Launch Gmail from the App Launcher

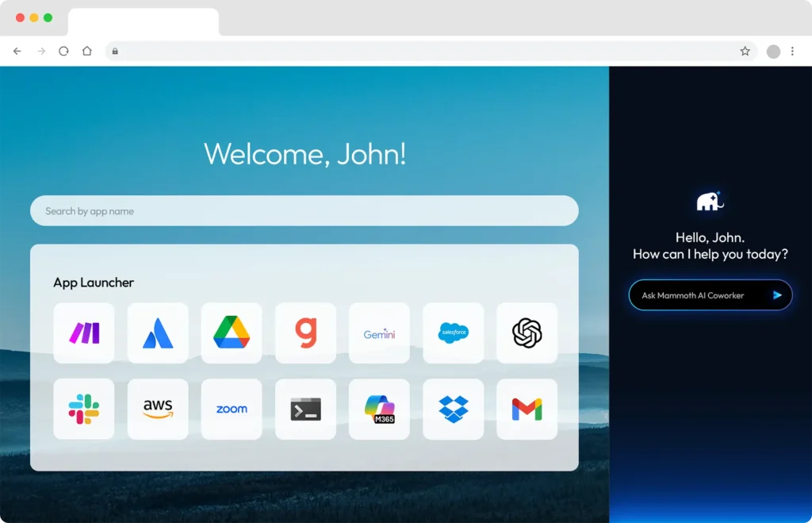point(527,410)
